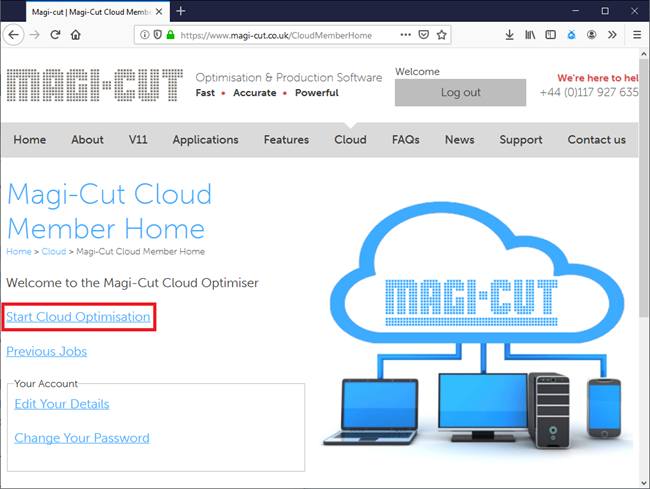The image size is (650, 489).
Task: Expand the page actions three-dot menu
Action: coord(405,34)
